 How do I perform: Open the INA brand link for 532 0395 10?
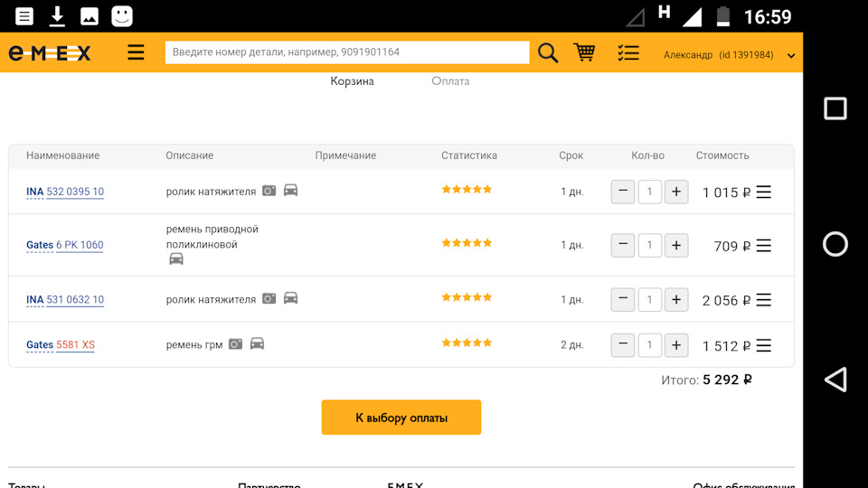click(35, 192)
